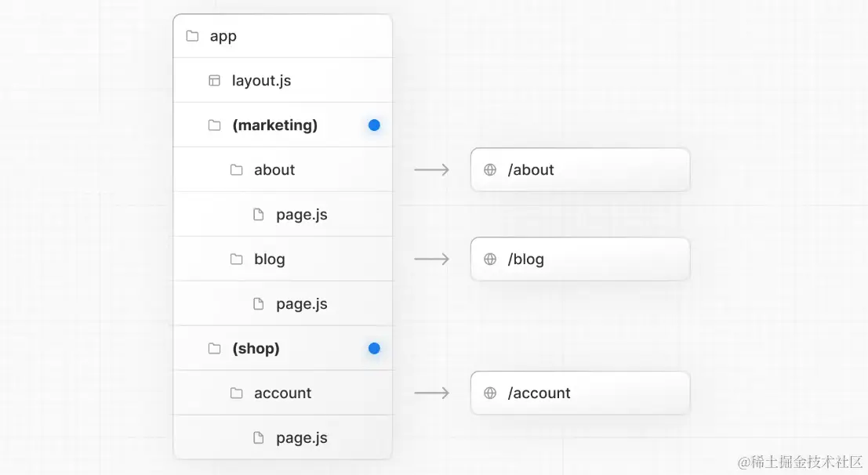Select the (shop) label
Screen dimensions: 868x475
[x=256, y=349]
